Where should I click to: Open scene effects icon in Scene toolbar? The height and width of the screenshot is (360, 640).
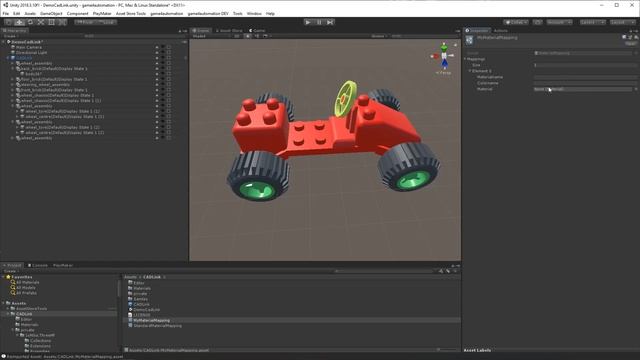click(x=265, y=36)
